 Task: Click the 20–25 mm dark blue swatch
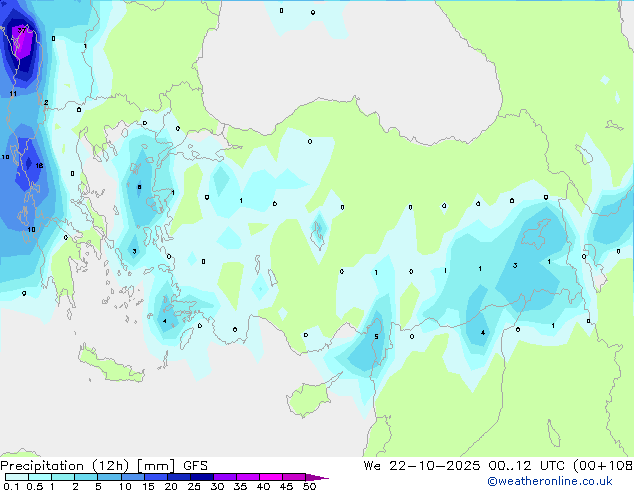(179, 477)
